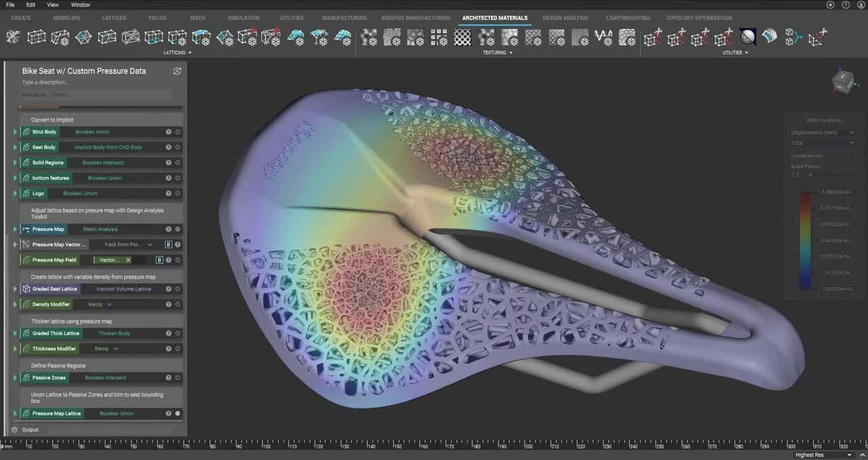
Task: Open the Window menu
Action: tap(80, 5)
